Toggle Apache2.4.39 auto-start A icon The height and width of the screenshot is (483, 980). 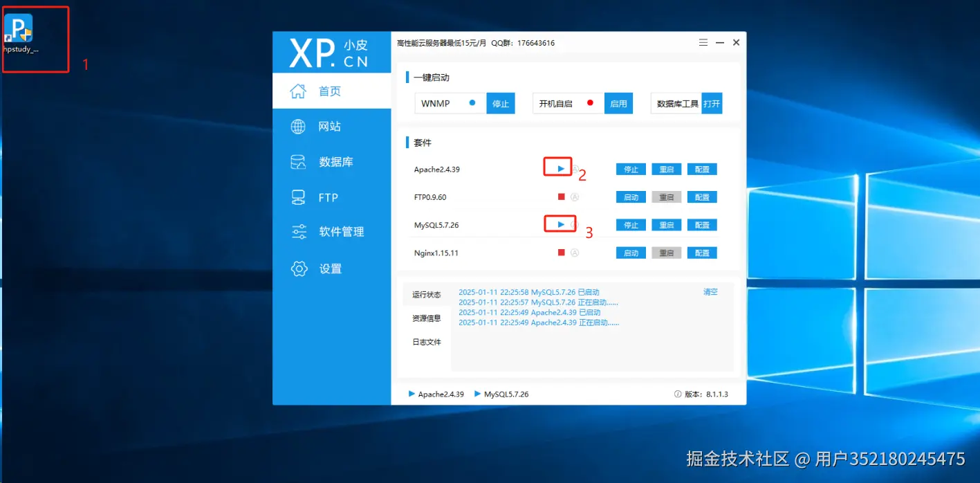click(x=574, y=169)
